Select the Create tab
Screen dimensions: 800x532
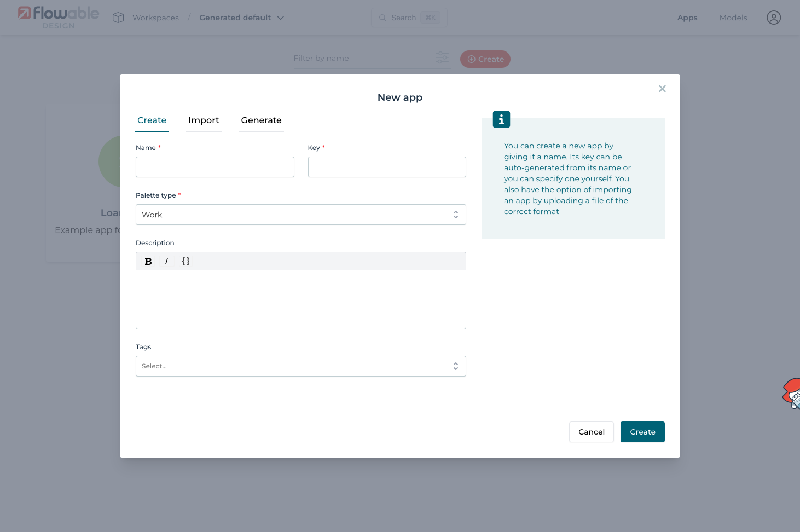[x=152, y=120]
